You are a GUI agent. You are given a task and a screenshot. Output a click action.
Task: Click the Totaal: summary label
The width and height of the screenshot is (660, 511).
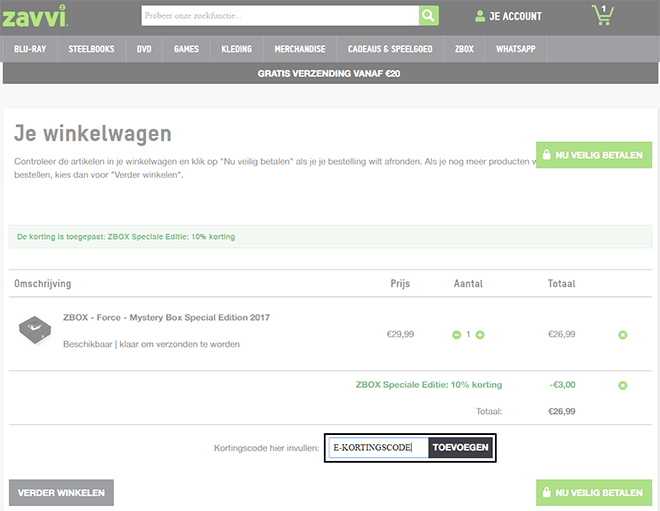(489, 411)
